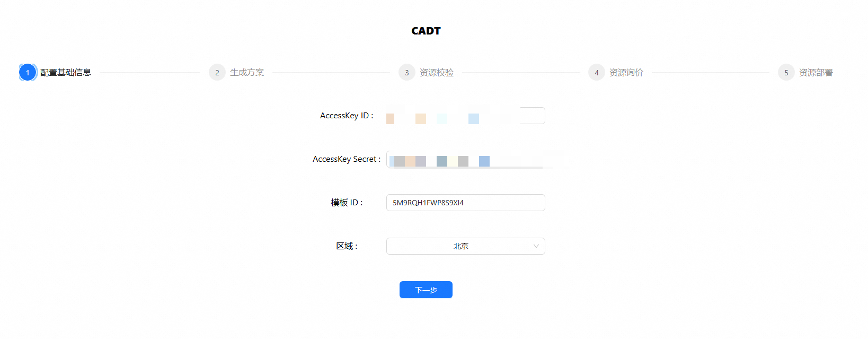Click the 区域 field label
The width and height of the screenshot is (868, 339).
point(347,246)
